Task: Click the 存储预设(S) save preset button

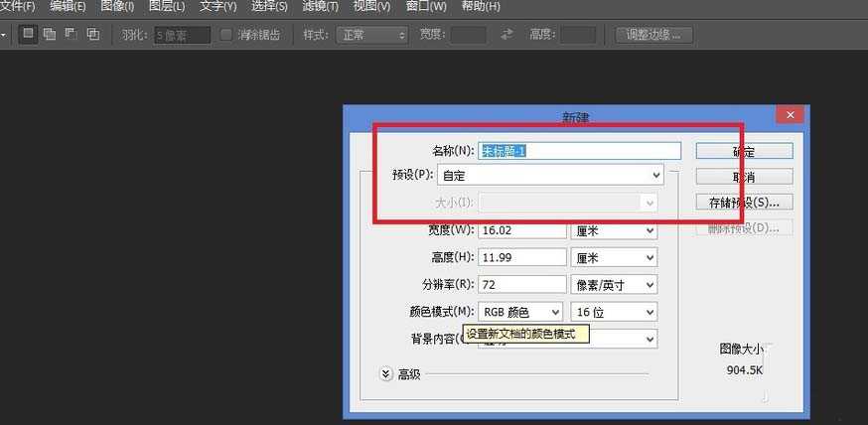Action: (744, 203)
